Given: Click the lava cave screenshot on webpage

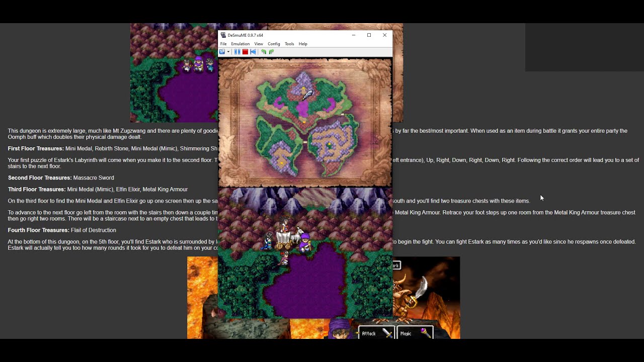Looking at the screenshot, I should [x=202, y=298].
